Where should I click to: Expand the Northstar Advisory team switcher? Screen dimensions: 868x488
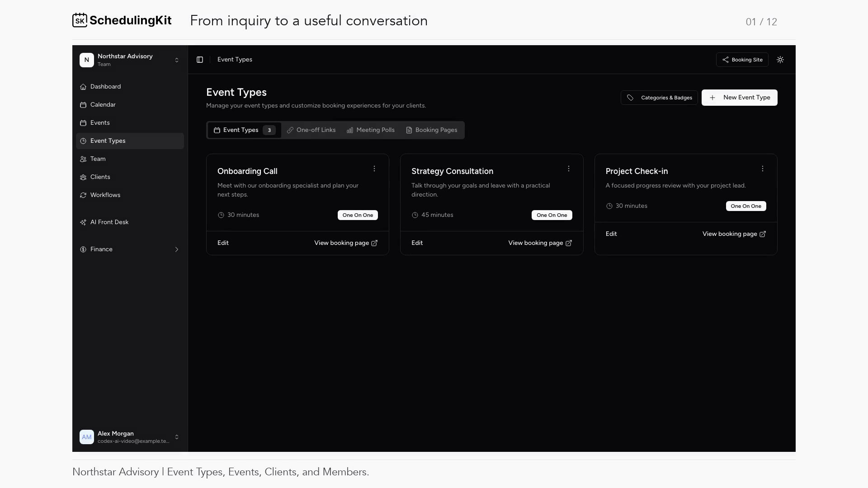[130, 60]
